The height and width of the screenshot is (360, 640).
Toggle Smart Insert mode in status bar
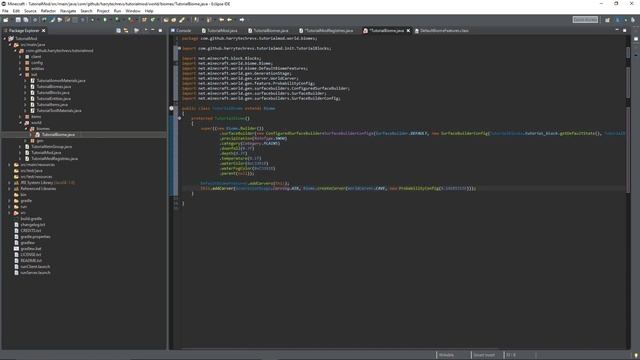tap(484, 355)
